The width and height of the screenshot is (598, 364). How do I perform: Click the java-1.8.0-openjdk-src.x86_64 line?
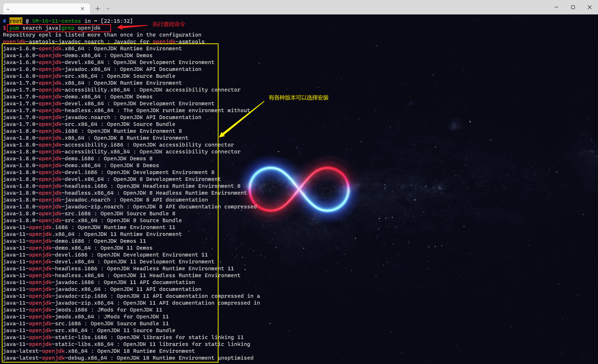click(92, 220)
